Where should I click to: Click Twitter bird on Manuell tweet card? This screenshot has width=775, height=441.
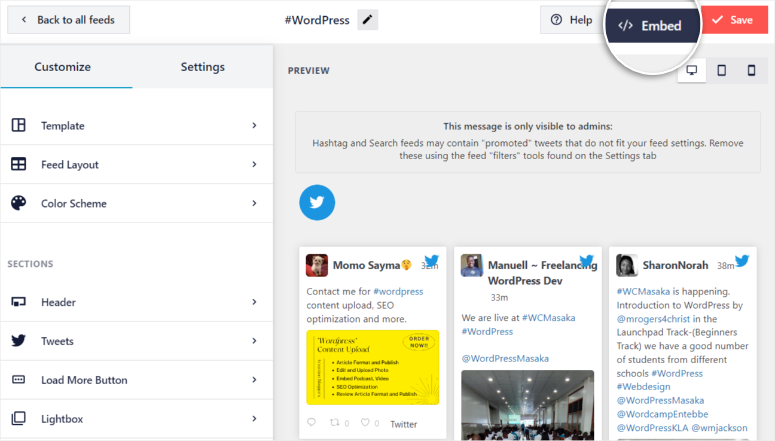[587, 261]
